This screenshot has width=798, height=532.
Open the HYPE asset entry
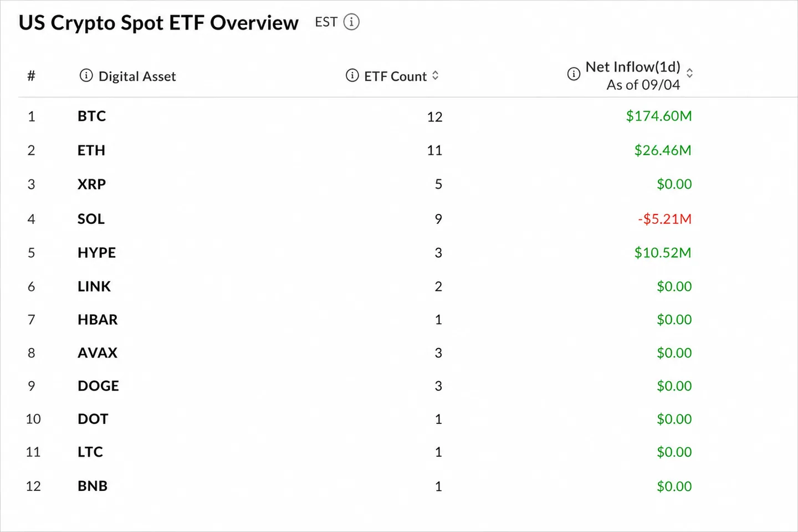(x=96, y=253)
